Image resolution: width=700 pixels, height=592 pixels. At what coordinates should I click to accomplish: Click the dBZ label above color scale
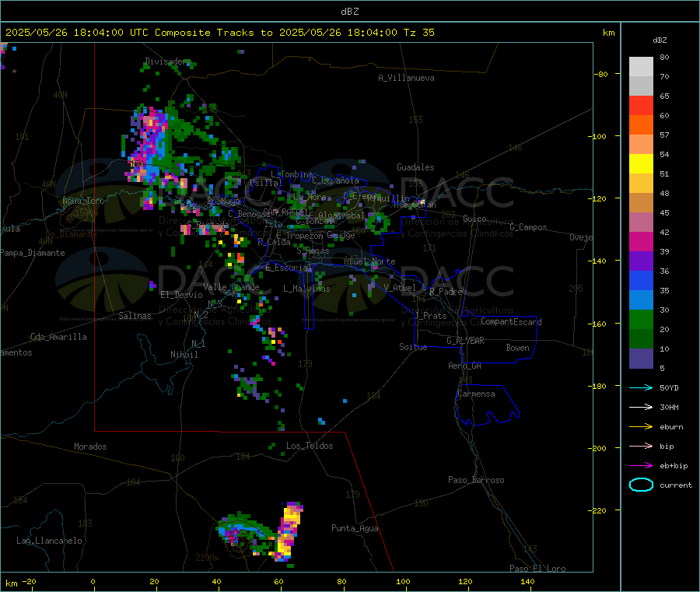tap(660, 40)
